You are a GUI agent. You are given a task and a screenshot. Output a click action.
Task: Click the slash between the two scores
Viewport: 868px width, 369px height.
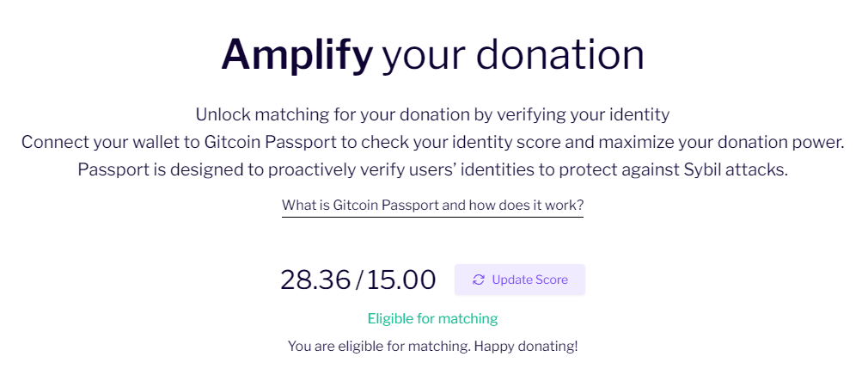pyautogui.click(x=358, y=280)
